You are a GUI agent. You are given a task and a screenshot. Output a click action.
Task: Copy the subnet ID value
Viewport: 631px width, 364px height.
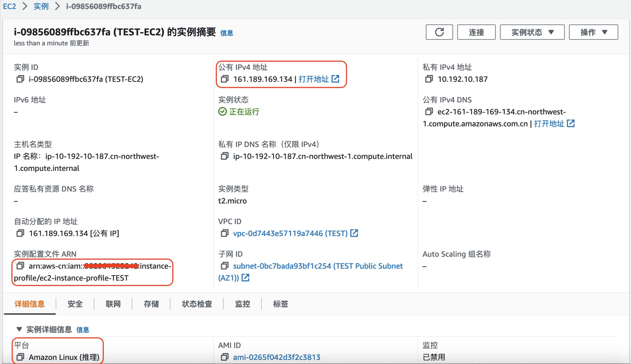pos(224,266)
